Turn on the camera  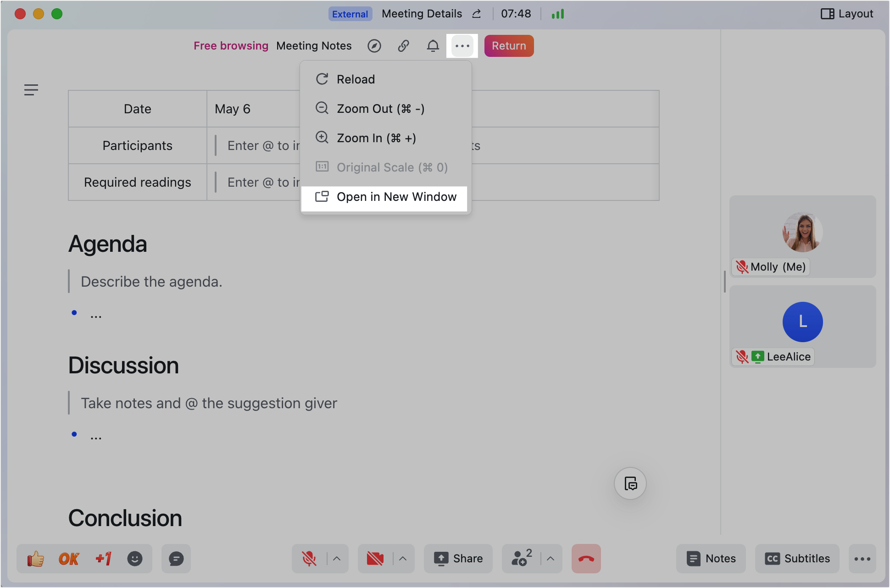(x=375, y=559)
